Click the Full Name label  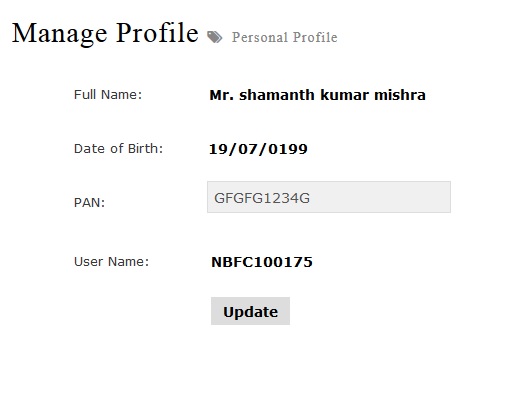[x=108, y=95]
